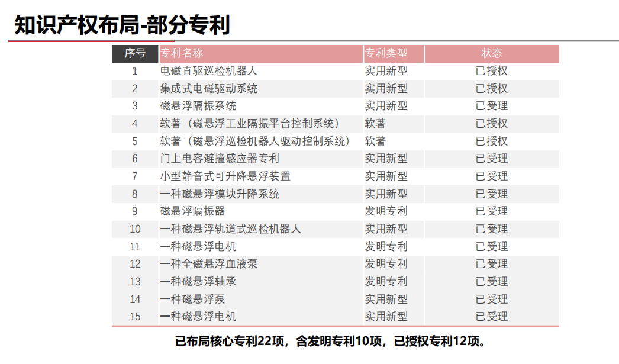Click 已受理 status in row 12
This screenshot has width=619, height=364.
[x=492, y=264]
